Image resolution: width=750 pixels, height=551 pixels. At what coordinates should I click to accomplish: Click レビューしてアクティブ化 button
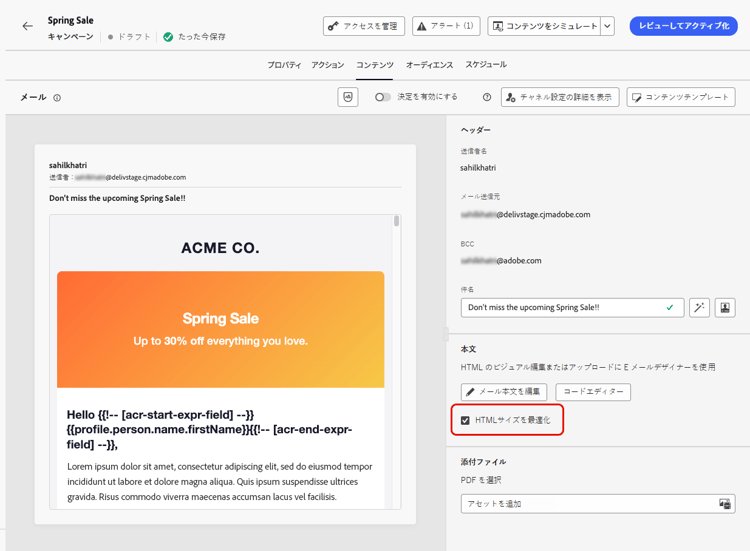tap(684, 26)
